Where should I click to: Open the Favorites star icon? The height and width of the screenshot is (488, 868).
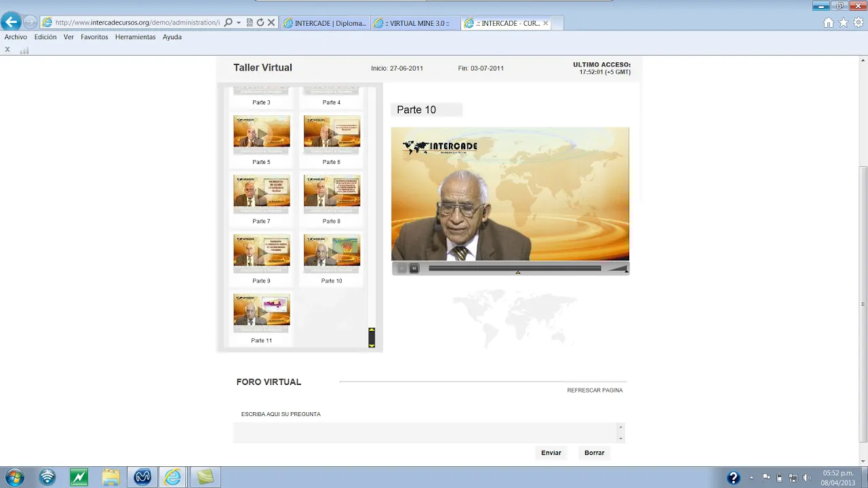pyautogui.click(x=844, y=22)
